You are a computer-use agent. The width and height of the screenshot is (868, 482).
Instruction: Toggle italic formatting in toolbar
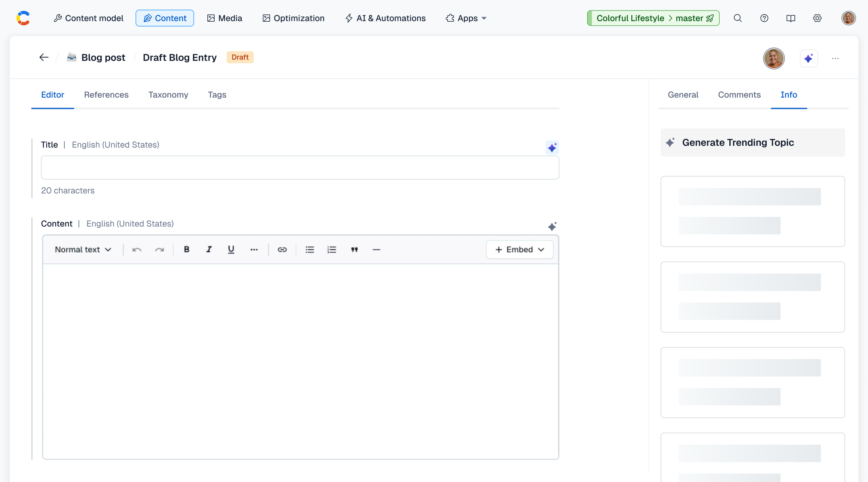(209, 249)
